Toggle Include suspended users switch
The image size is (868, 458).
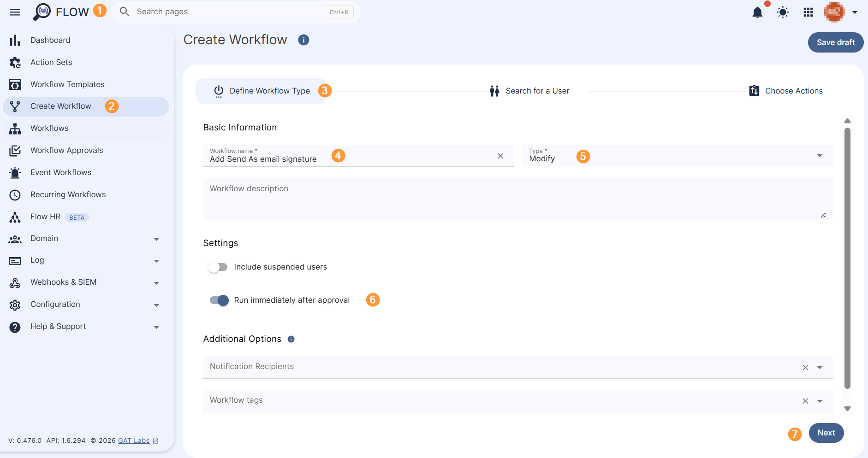click(x=218, y=267)
